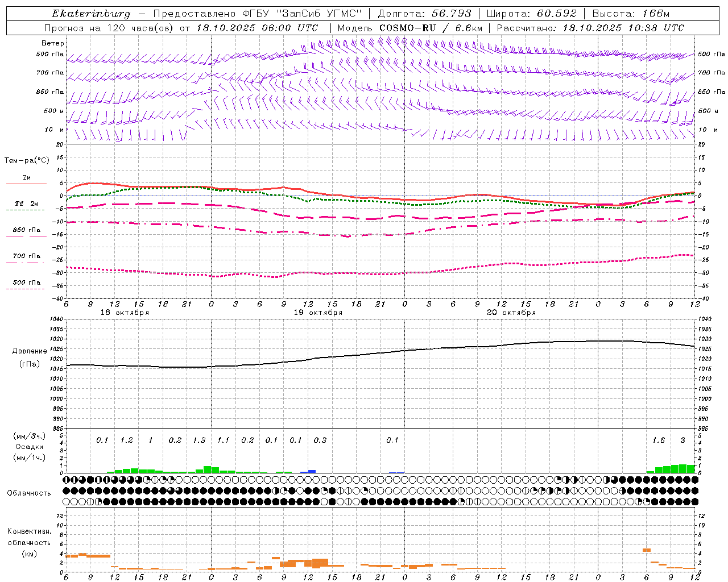Click the '19 октября' date label
This screenshot has width=728, height=582.
pos(318,313)
